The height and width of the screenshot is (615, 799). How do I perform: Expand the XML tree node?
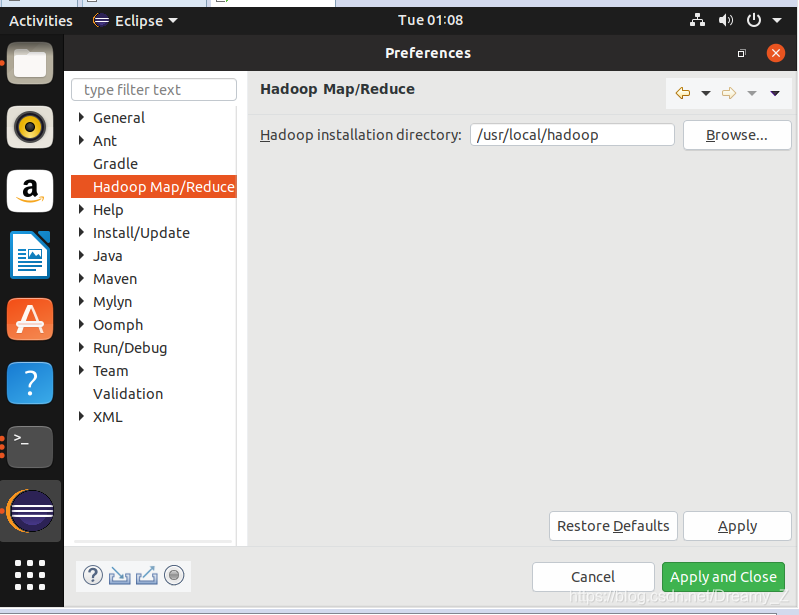tap(81, 416)
